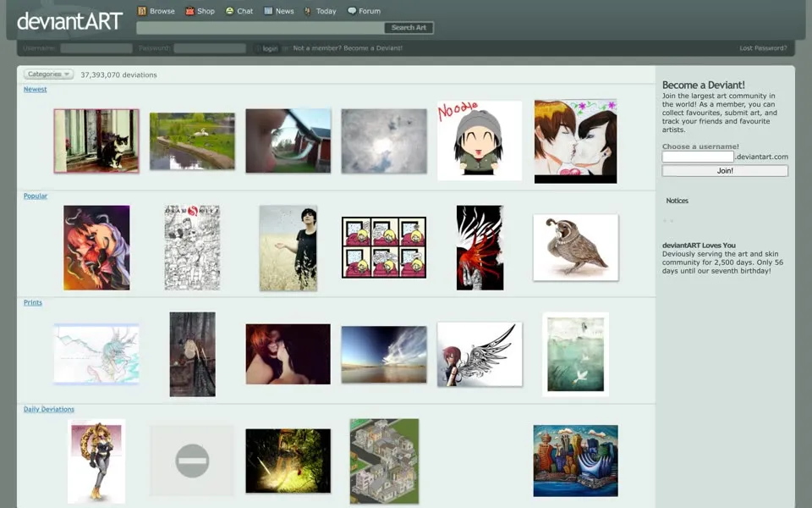Image resolution: width=812 pixels, height=508 pixels.
Task: Click the Browse icon in top navigation
Action: click(142, 11)
